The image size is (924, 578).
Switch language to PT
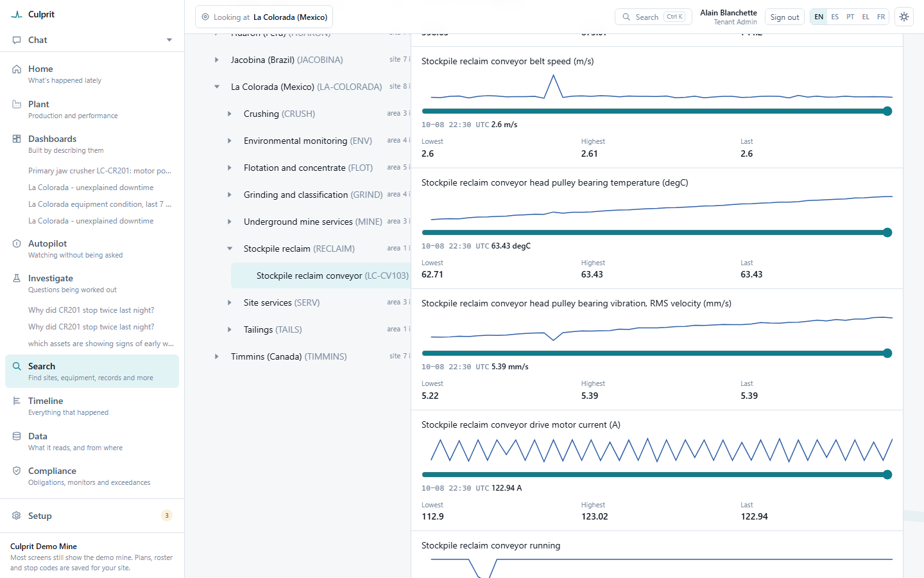pyautogui.click(x=850, y=17)
